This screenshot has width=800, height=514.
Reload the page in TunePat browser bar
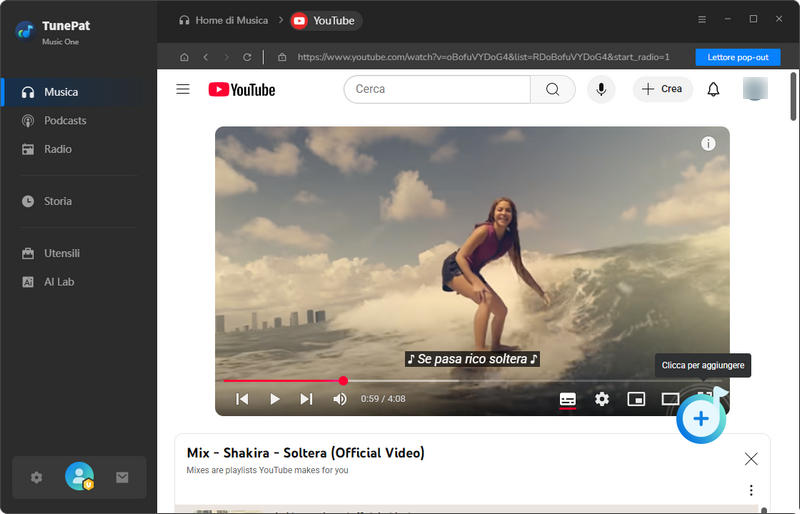247,57
